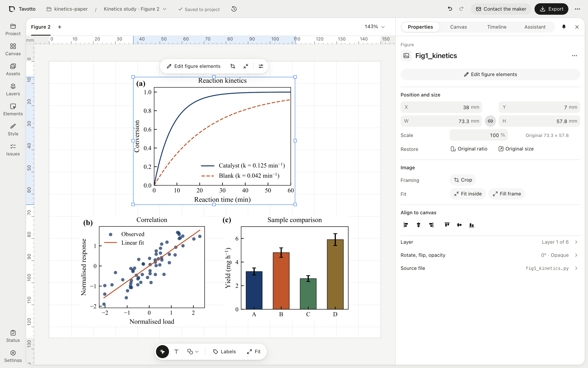
Task: Switch to the Canvas tab in panel
Action: pyautogui.click(x=459, y=27)
